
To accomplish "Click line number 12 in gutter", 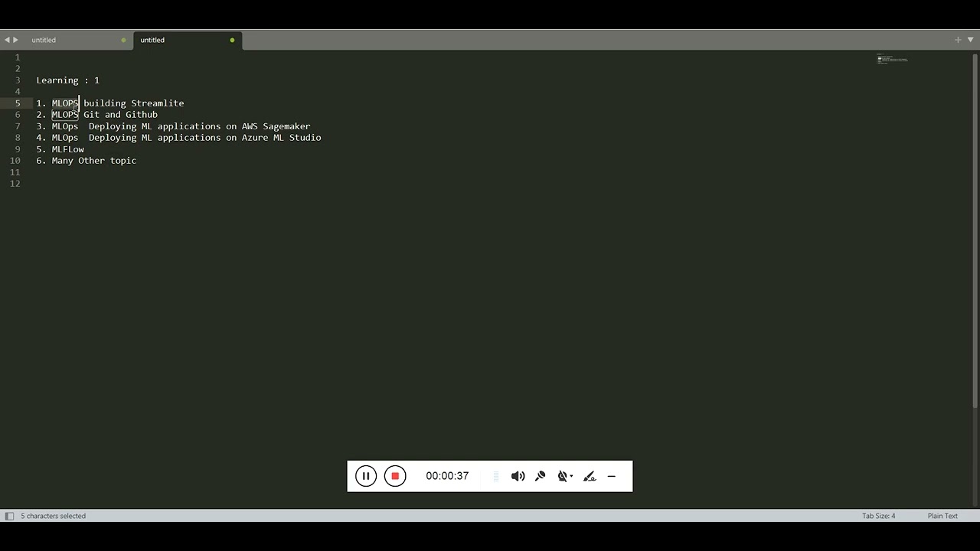I will (15, 184).
